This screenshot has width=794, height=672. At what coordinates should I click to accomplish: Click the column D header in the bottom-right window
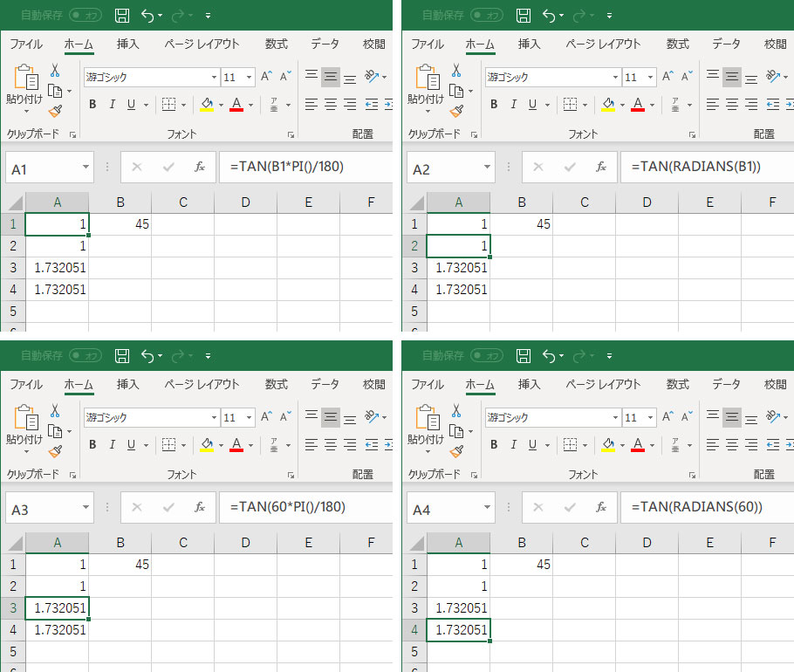[x=647, y=543]
